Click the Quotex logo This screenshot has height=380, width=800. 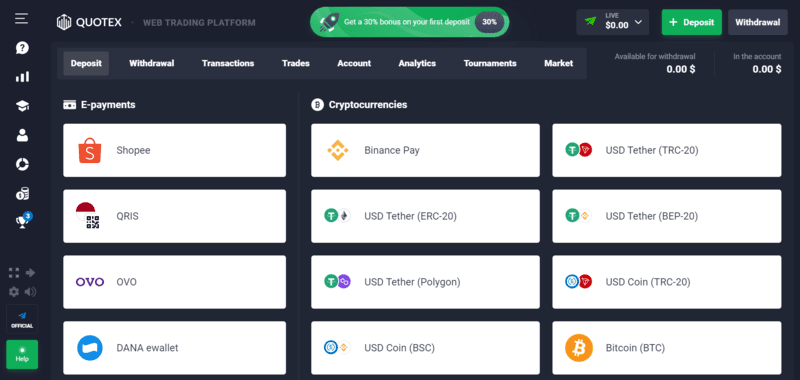click(89, 22)
